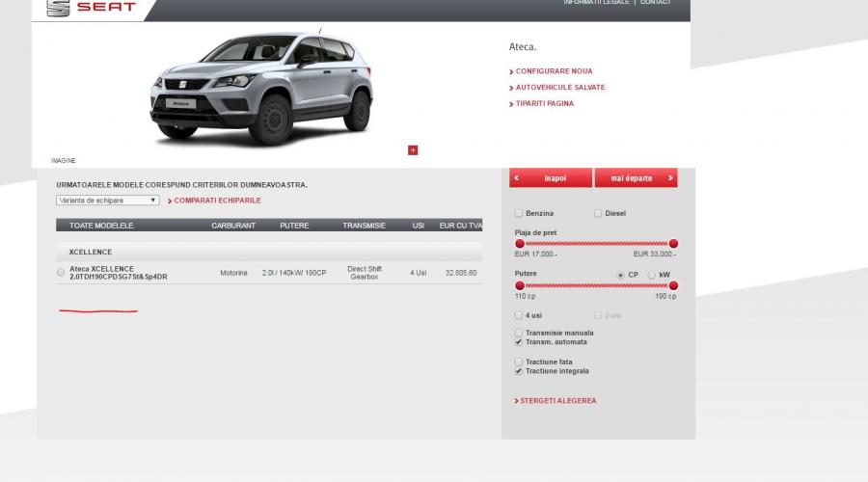Click left handle of Plaja de pret slider
The height and width of the screenshot is (482, 868).
[x=520, y=244]
